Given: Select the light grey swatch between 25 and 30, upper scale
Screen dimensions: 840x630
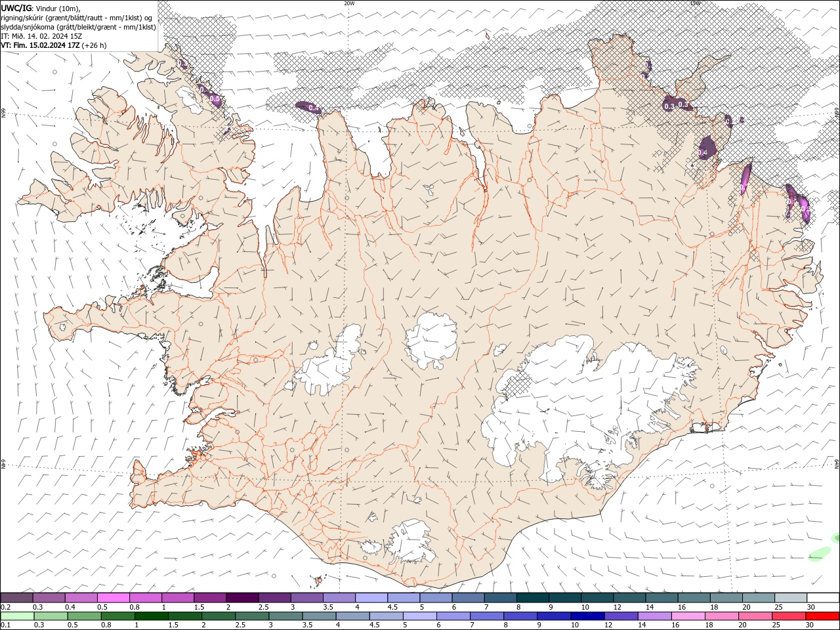Looking at the screenshot, I should tap(790, 598).
